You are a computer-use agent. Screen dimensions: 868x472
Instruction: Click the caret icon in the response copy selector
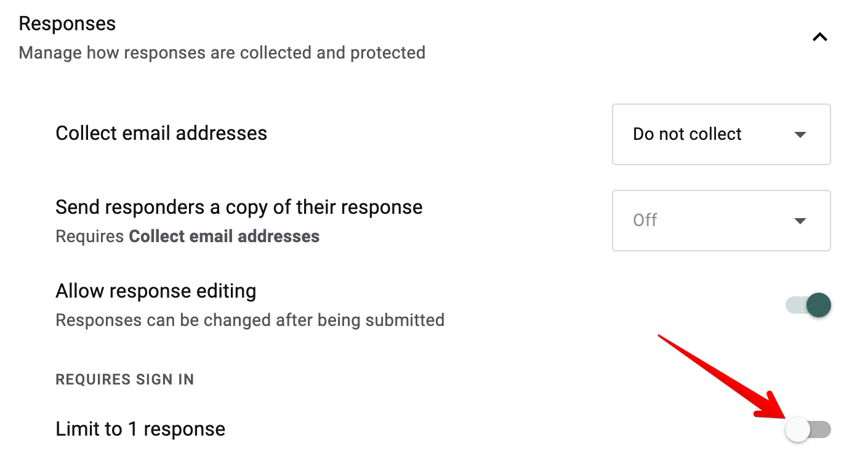point(800,221)
